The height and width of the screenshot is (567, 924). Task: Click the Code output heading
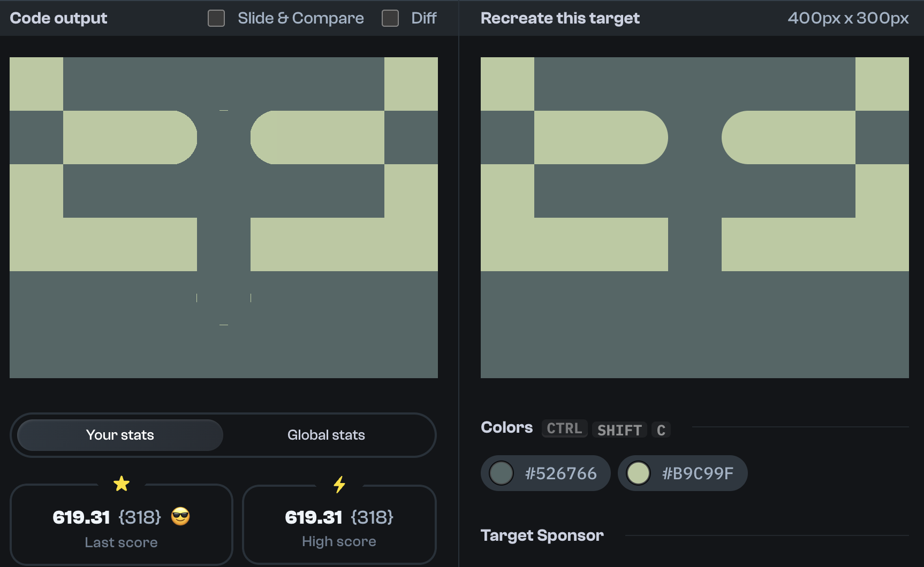(58, 18)
